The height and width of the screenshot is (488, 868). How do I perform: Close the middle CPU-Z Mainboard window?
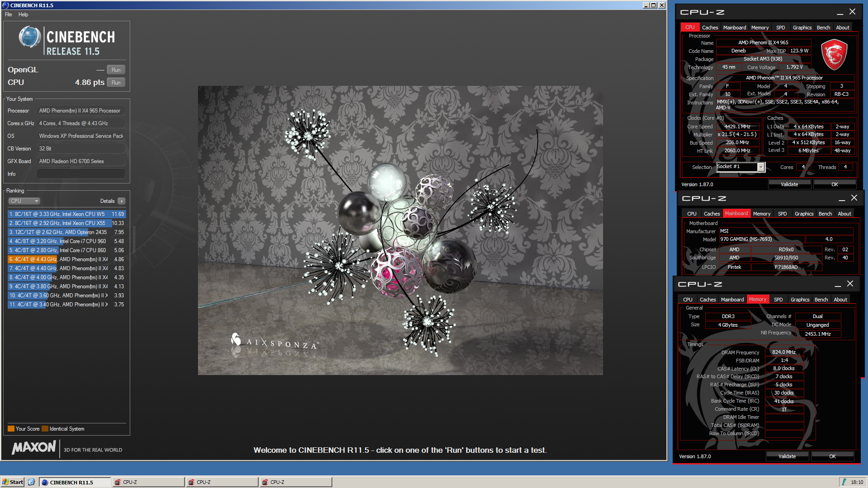tap(854, 198)
